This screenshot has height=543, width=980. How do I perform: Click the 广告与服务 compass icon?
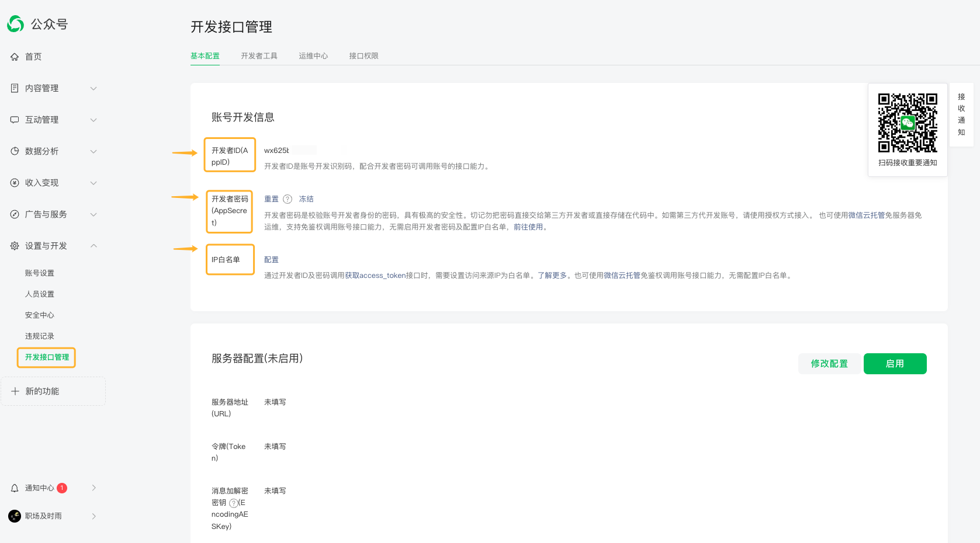[15, 214]
